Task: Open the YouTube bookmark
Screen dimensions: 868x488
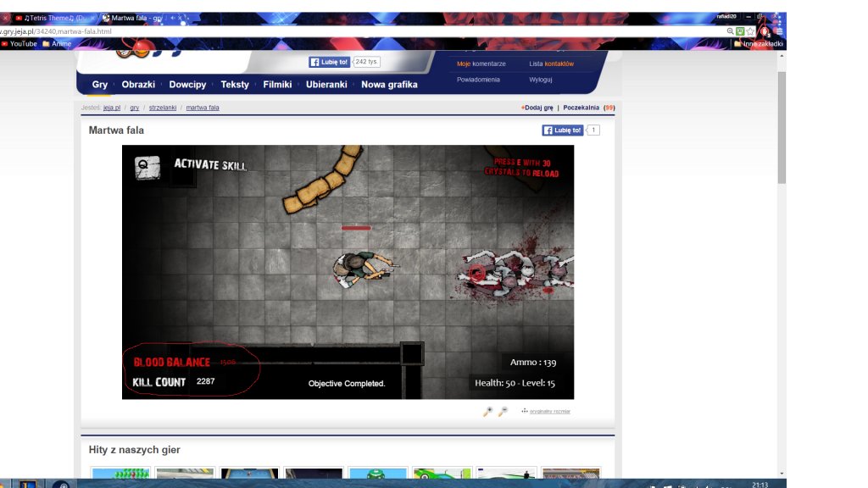Action: 19,44
